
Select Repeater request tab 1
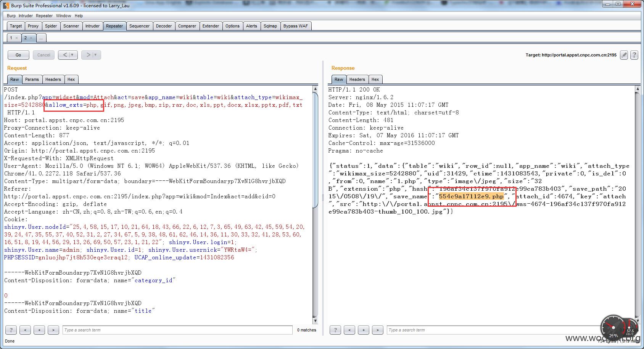coord(11,38)
